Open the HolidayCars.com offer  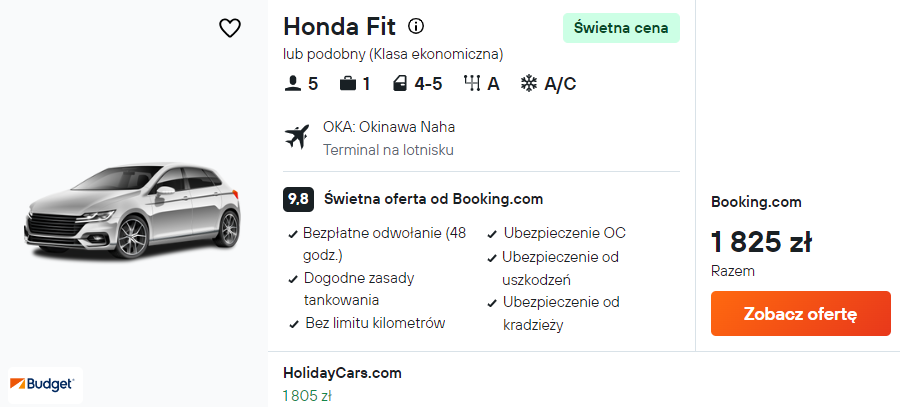click(343, 373)
